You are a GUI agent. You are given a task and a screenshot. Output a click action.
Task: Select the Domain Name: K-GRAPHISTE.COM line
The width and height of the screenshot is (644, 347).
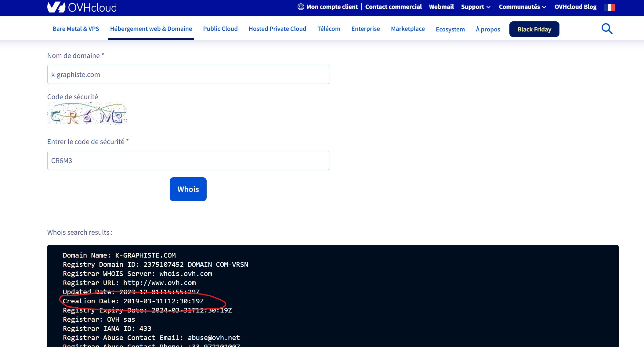[119, 255]
